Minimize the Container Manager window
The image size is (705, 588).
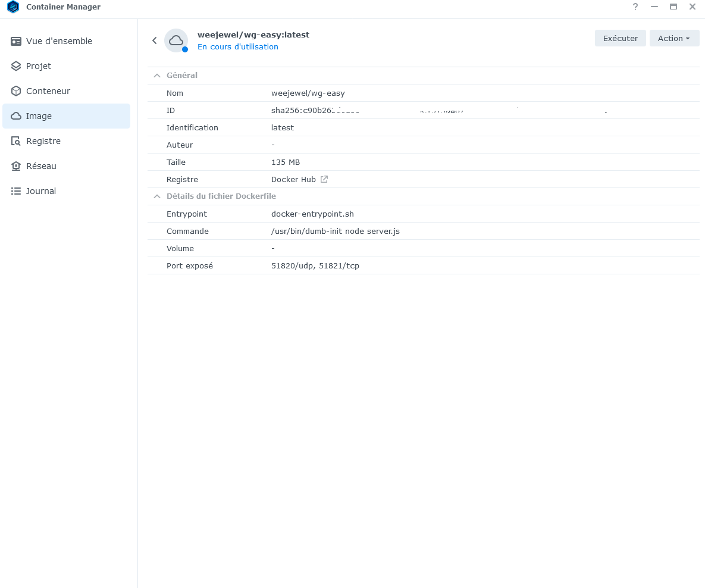[654, 7]
